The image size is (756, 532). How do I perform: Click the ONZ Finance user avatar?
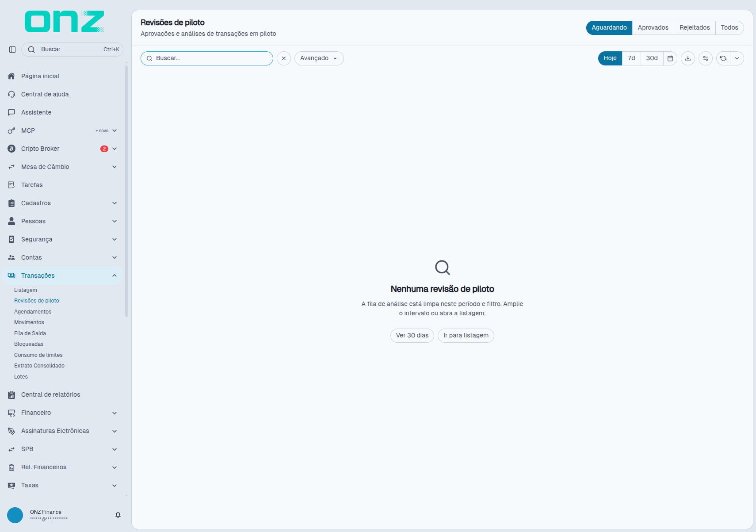[x=15, y=515]
